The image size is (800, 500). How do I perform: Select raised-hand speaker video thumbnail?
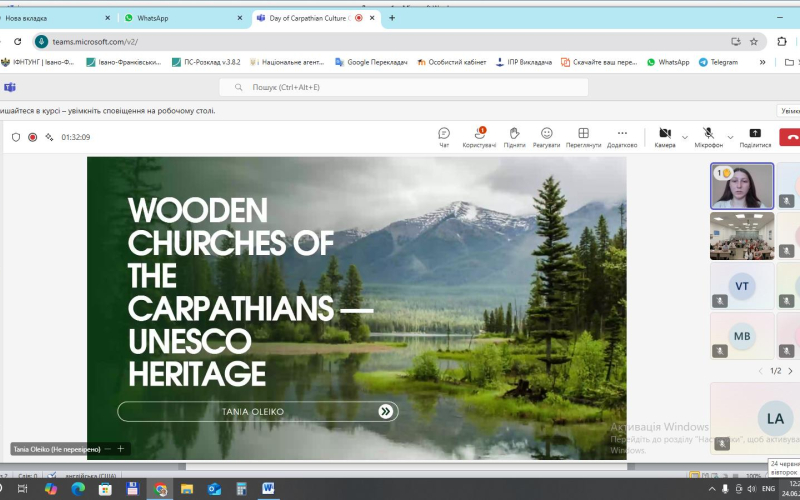[x=742, y=186]
